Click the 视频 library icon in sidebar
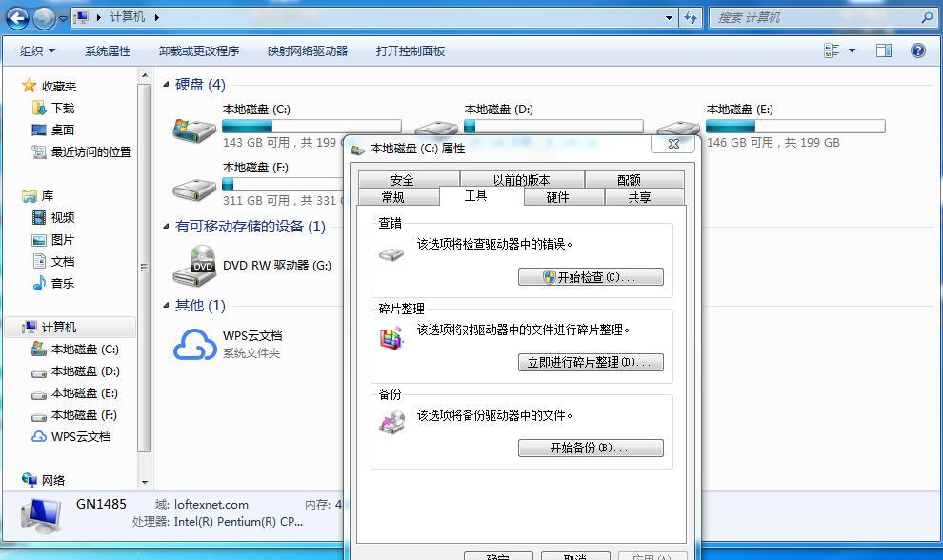Image resolution: width=943 pixels, height=560 pixels. click(x=38, y=217)
